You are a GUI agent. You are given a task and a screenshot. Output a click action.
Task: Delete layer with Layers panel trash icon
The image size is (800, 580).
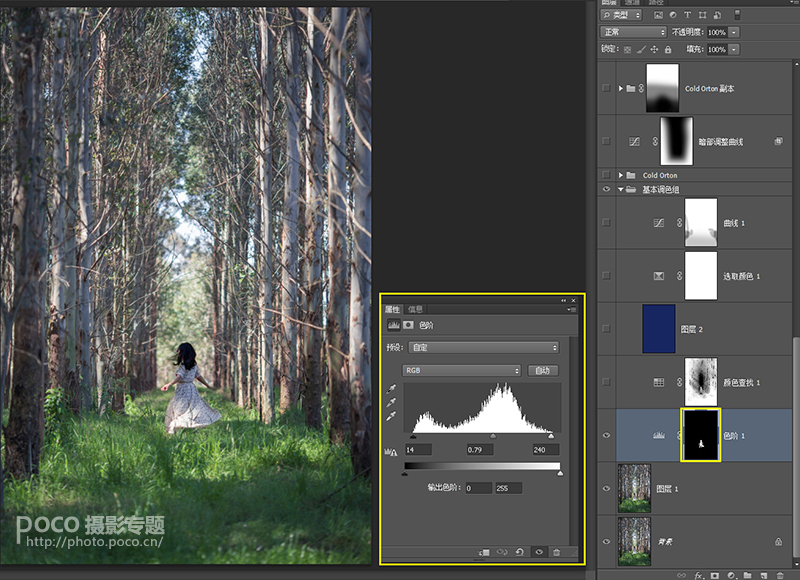780,575
